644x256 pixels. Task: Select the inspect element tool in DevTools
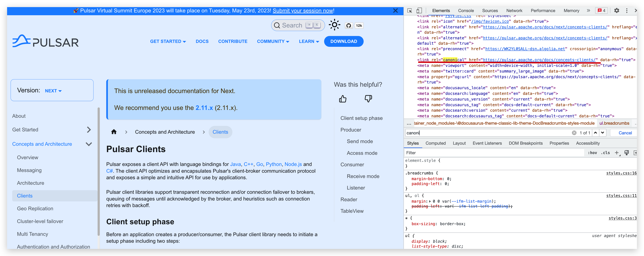(409, 11)
